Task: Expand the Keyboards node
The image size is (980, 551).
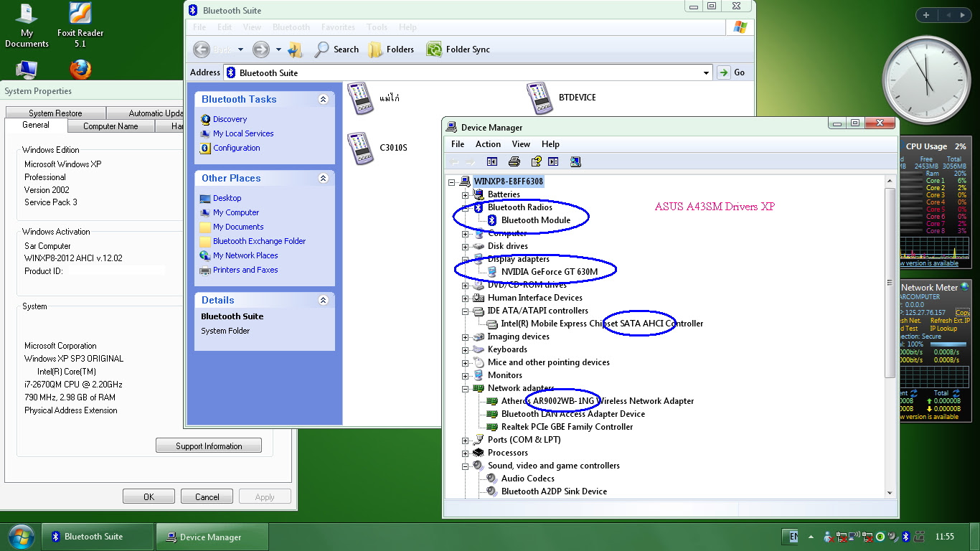Action: [465, 349]
